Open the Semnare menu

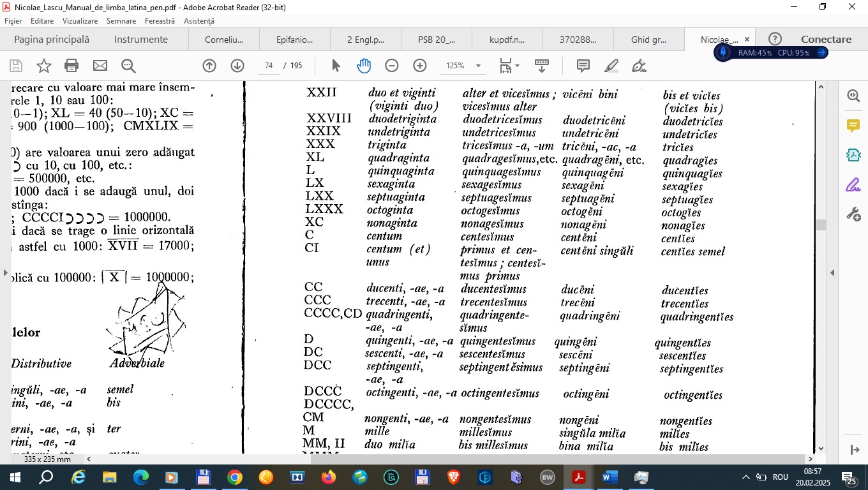click(x=121, y=21)
